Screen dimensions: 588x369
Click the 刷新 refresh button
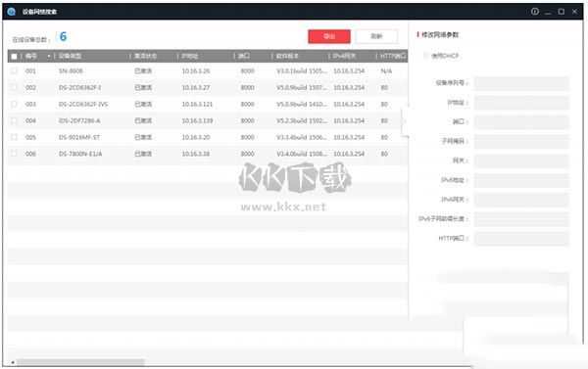click(376, 36)
